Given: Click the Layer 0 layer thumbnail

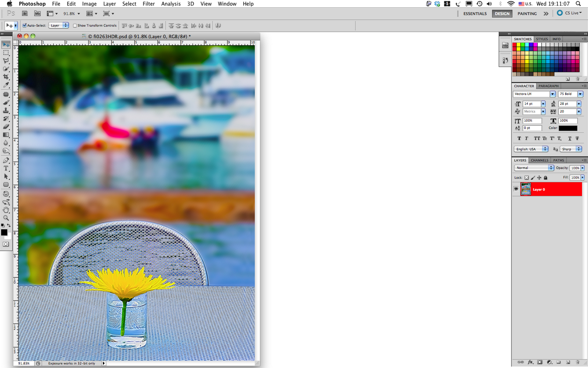Looking at the screenshot, I should point(526,189).
